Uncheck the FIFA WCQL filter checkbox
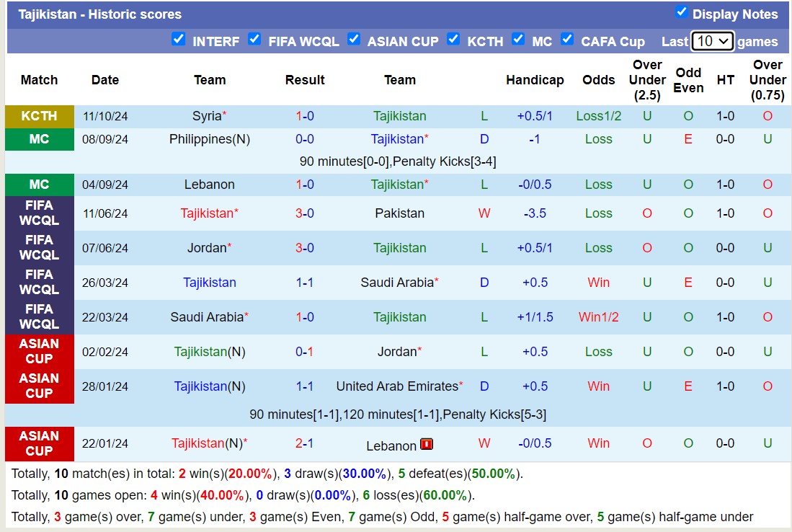The image size is (792, 532). pos(254,40)
